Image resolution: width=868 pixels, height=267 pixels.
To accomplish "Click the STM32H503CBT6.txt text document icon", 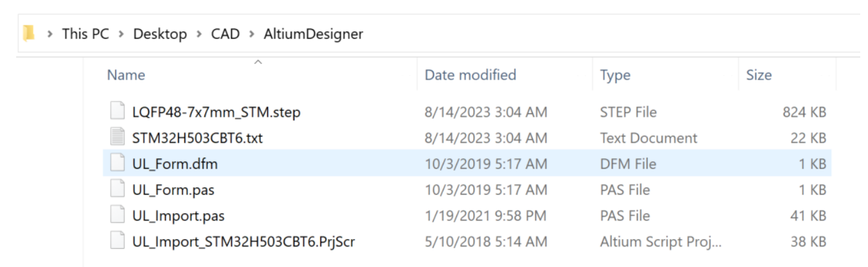I will pos(117,138).
